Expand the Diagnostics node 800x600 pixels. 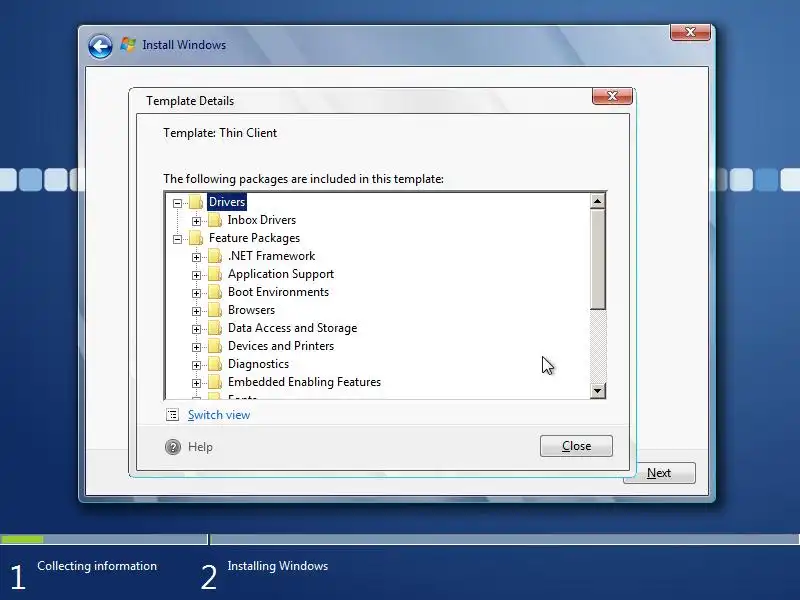click(196, 365)
